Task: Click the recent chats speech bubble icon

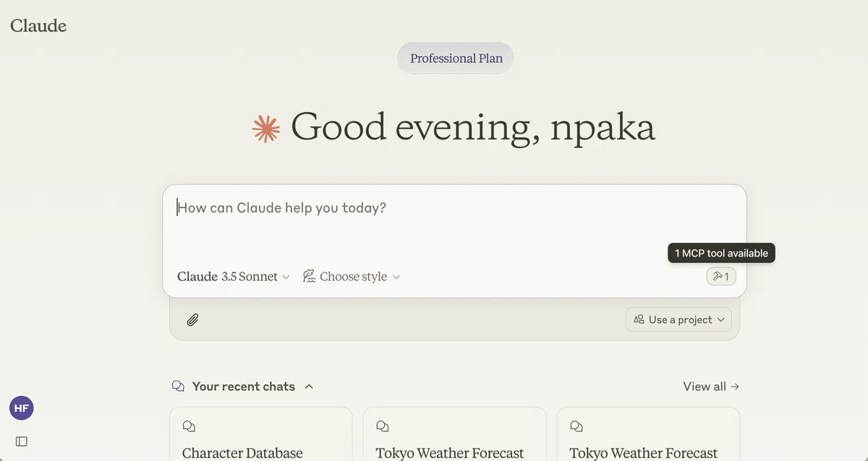Action: [177, 386]
